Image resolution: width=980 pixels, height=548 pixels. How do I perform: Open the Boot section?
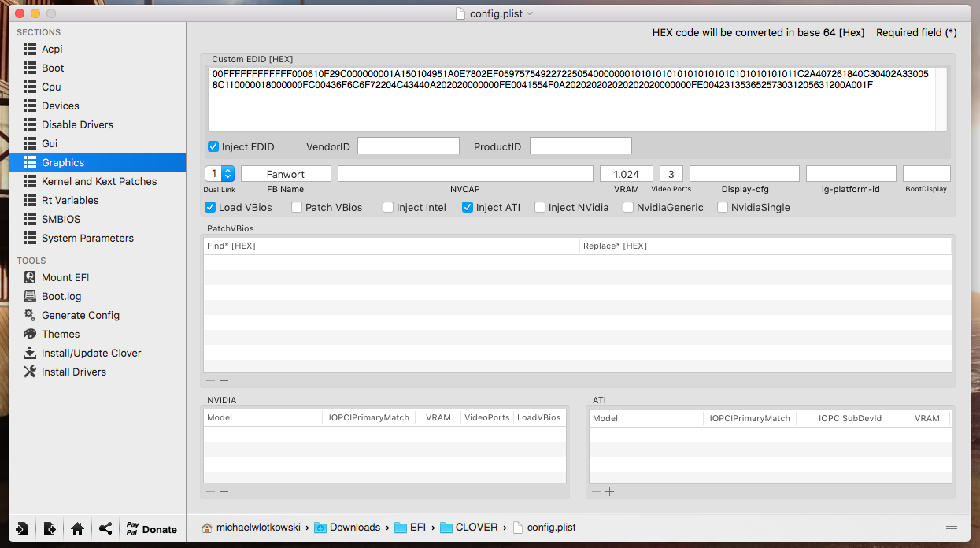click(x=53, y=68)
